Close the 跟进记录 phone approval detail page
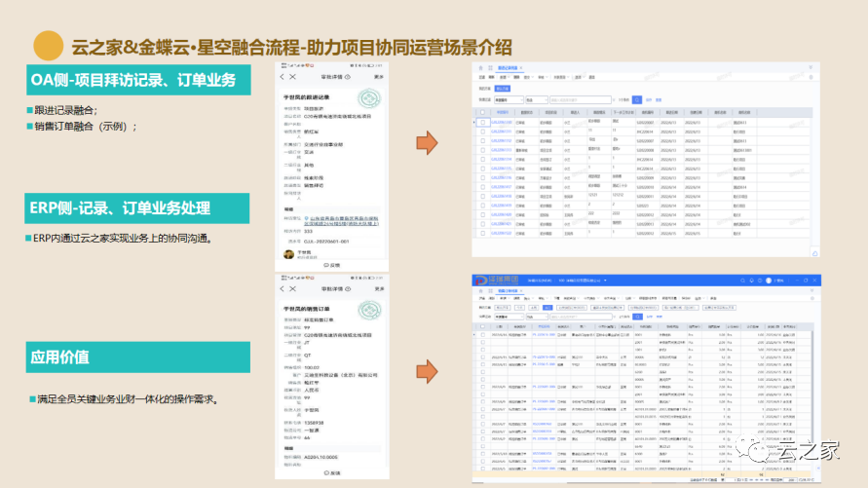Viewport: 868px width, 488px height. click(x=293, y=77)
